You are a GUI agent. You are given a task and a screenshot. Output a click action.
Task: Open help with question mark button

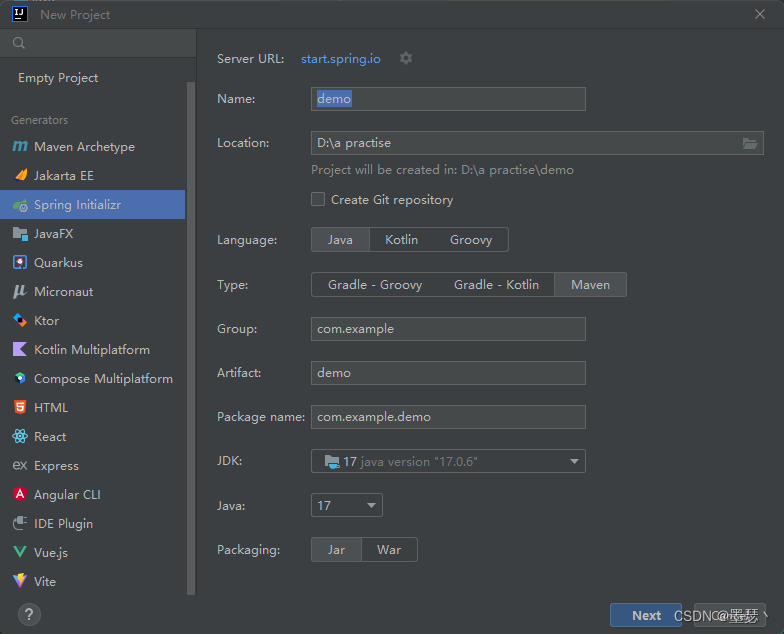[x=29, y=614]
